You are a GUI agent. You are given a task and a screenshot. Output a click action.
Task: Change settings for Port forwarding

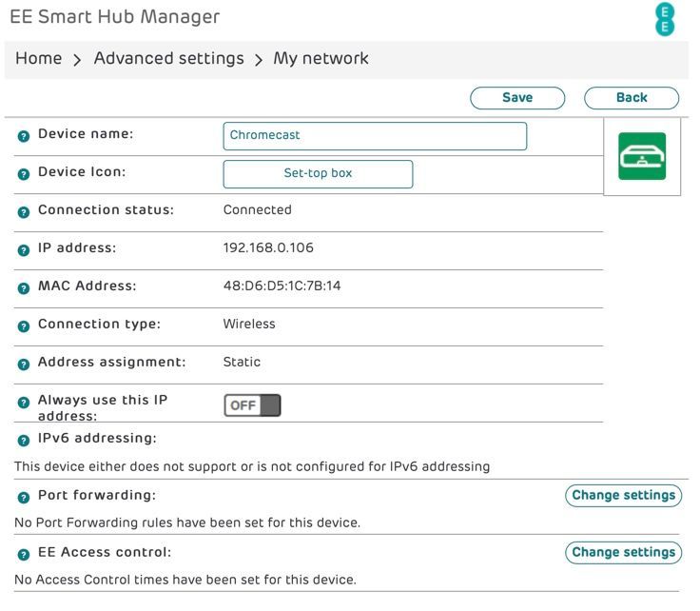click(623, 496)
